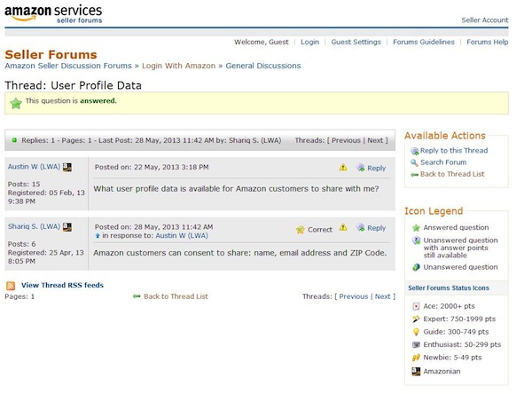
Task: Open Forums Help
Action: point(487,42)
